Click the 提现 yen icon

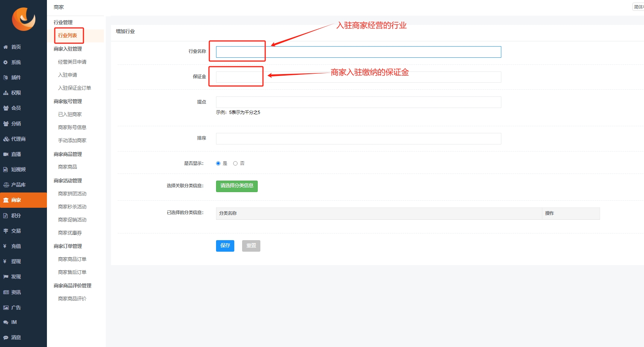point(5,261)
